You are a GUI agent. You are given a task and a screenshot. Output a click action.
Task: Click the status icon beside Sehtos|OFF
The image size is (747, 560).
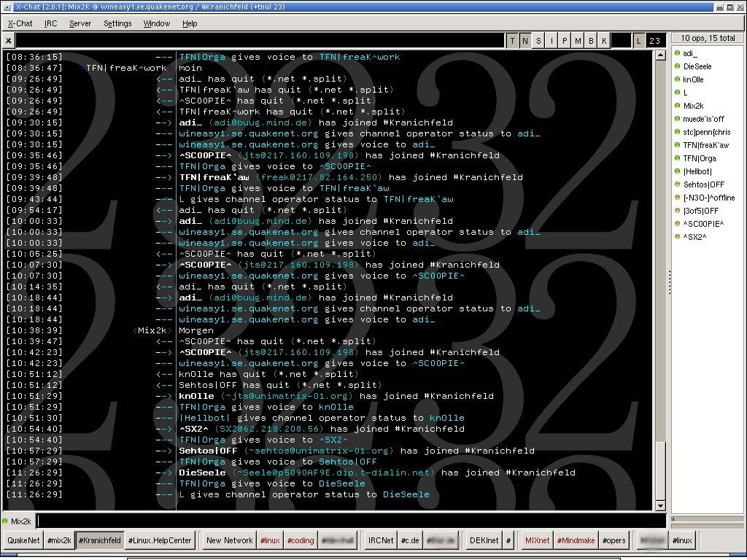click(677, 184)
